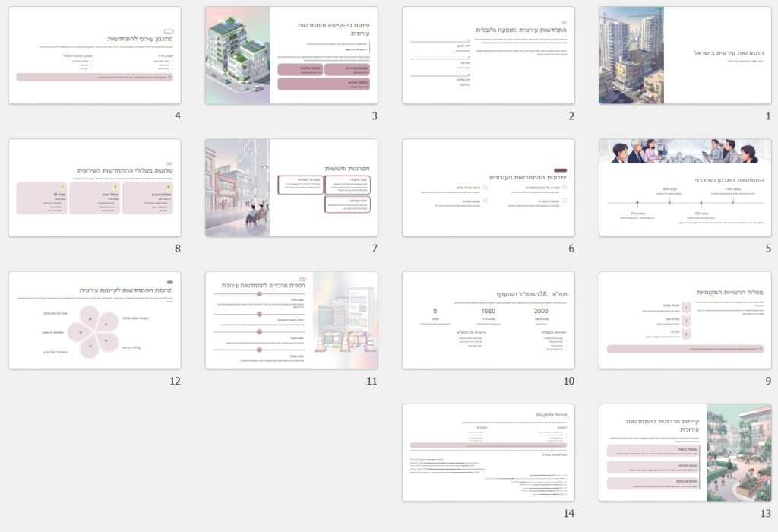Image resolution: width=778 pixels, height=532 pixels.
Task: Select slide 8 שלושת מסלולי ההתחדשות
Action: (94, 188)
